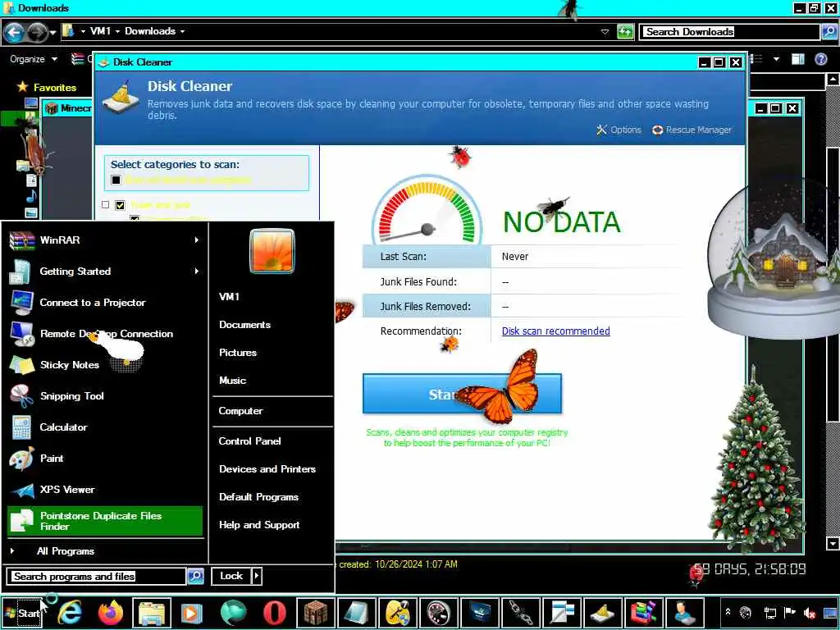This screenshot has width=840, height=630.
Task: Select Pointstone Duplicate Files Finder entry
Action: tap(105, 521)
